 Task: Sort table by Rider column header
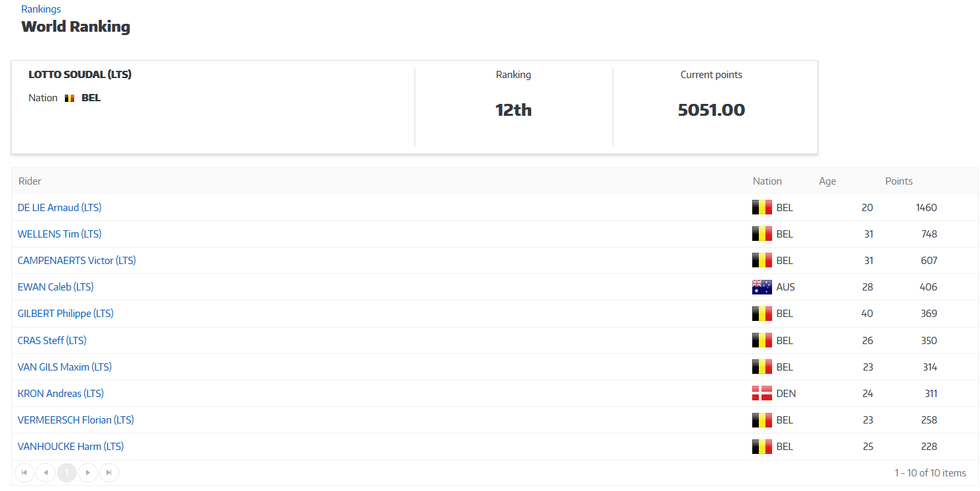30,181
